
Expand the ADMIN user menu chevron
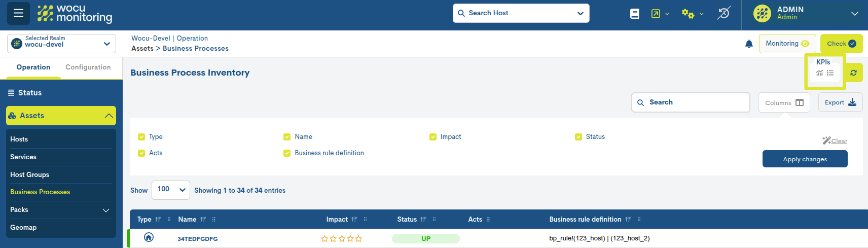tap(855, 14)
